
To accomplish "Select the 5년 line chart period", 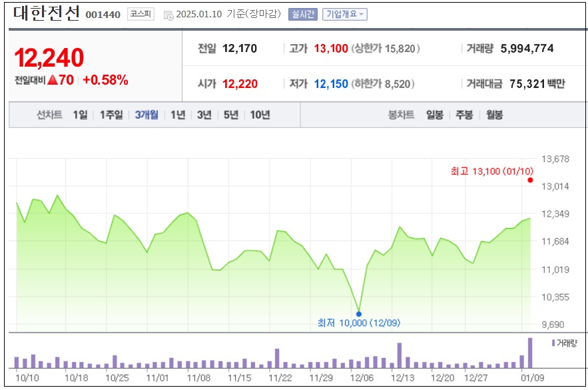I will [x=231, y=115].
